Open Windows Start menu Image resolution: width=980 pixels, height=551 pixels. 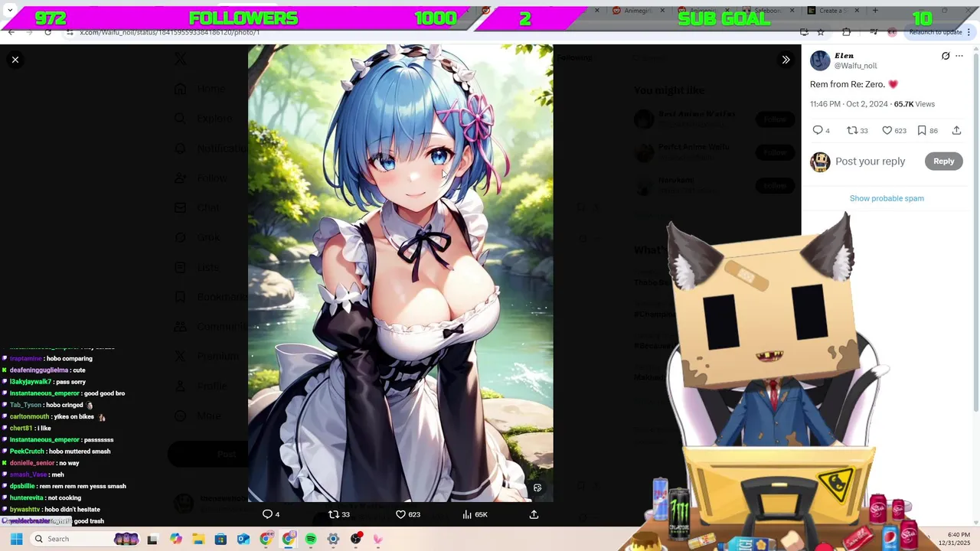[x=16, y=539]
